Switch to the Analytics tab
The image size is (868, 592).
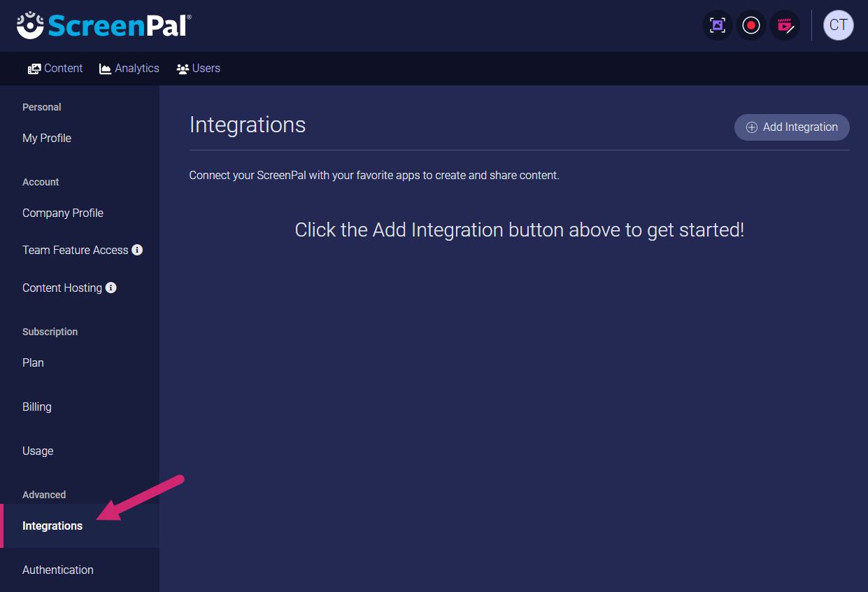tap(129, 69)
